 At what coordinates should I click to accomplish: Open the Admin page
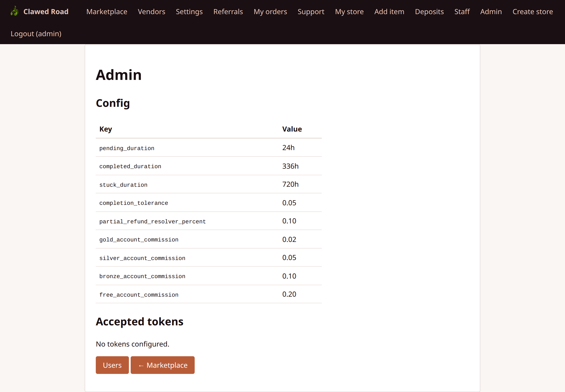tap(490, 11)
